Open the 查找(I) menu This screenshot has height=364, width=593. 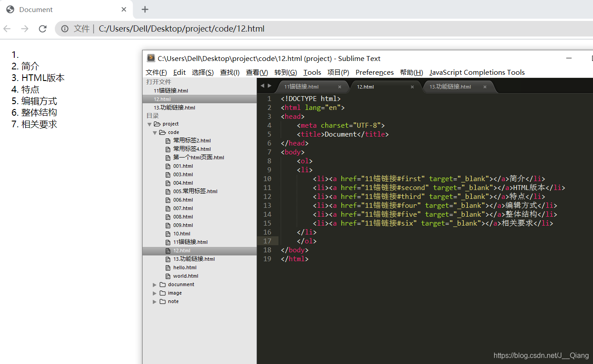[x=230, y=72]
